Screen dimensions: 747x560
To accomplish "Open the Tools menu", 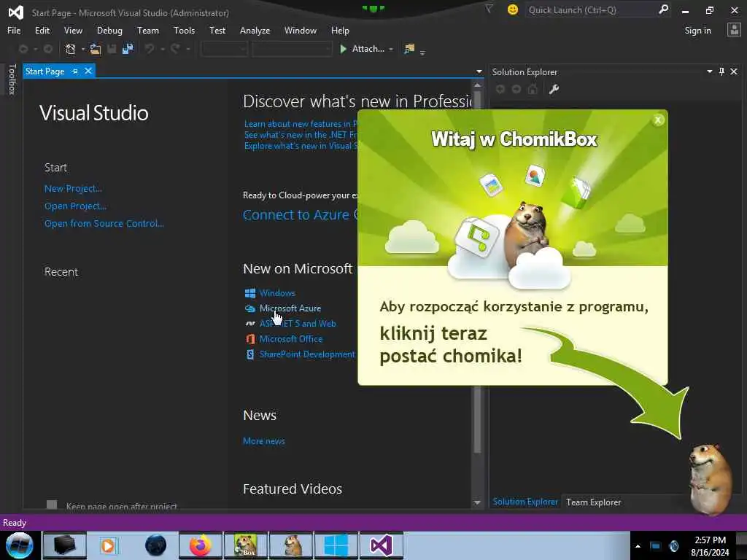I will coord(184,31).
